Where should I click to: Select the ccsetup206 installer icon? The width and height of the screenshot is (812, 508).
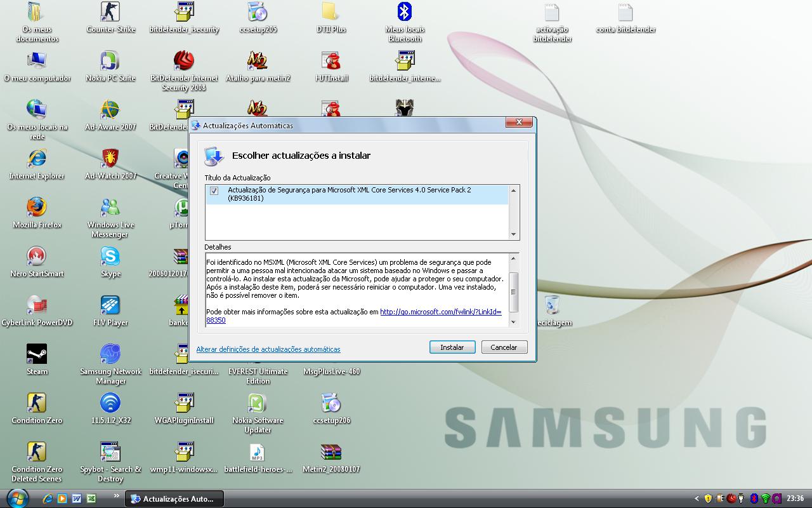331,408
